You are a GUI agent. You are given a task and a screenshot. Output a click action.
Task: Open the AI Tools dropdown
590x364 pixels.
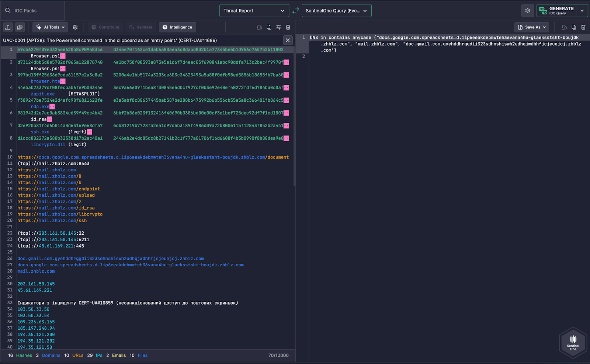(50, 27)
